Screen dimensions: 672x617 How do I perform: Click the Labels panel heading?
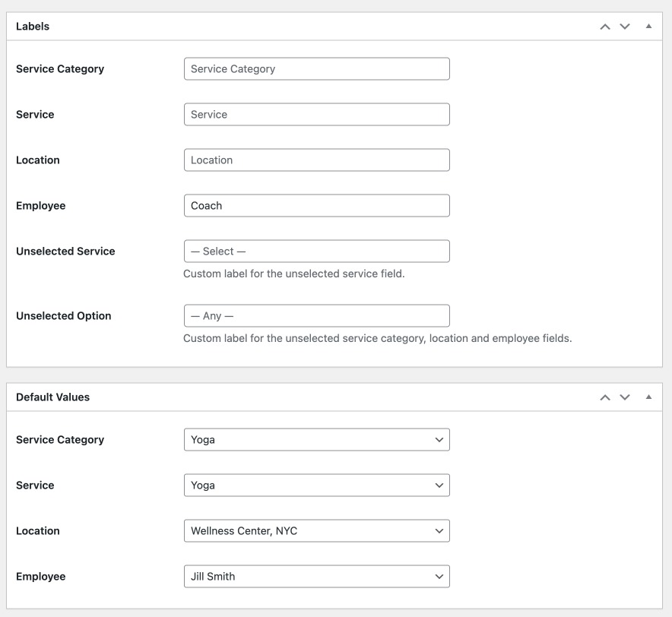[33, 27]
